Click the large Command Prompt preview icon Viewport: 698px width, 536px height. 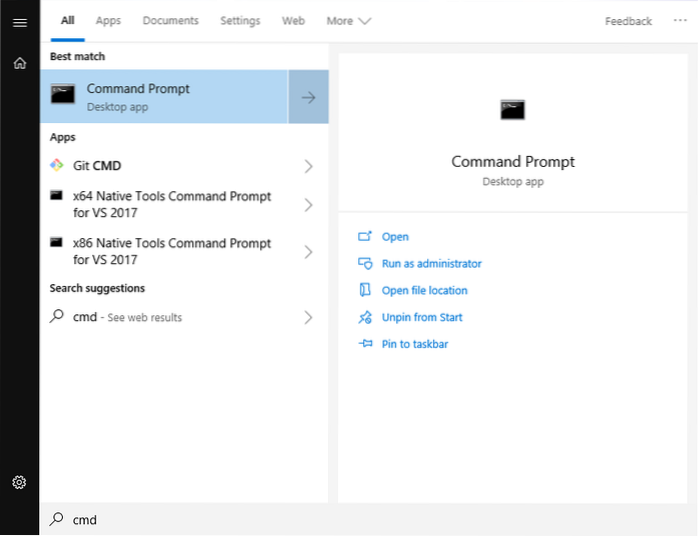(513, 109)
